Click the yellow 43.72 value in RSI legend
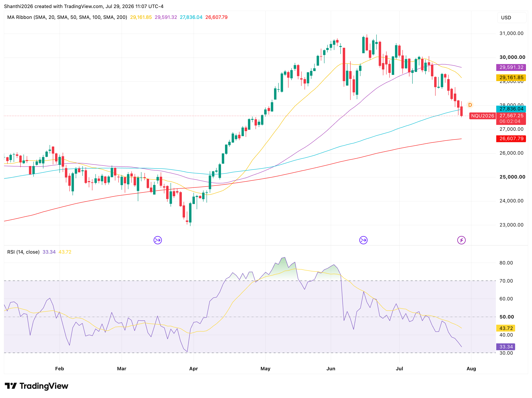 point(65,252)
